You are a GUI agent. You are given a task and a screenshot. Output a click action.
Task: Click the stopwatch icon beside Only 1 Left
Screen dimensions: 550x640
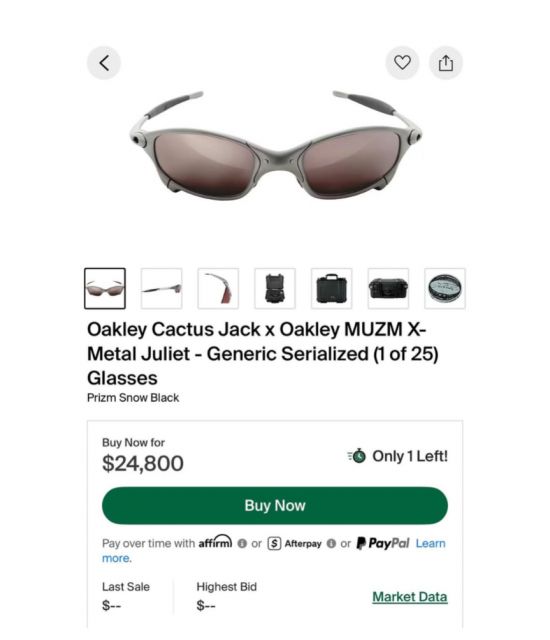[x=357, y=456]
